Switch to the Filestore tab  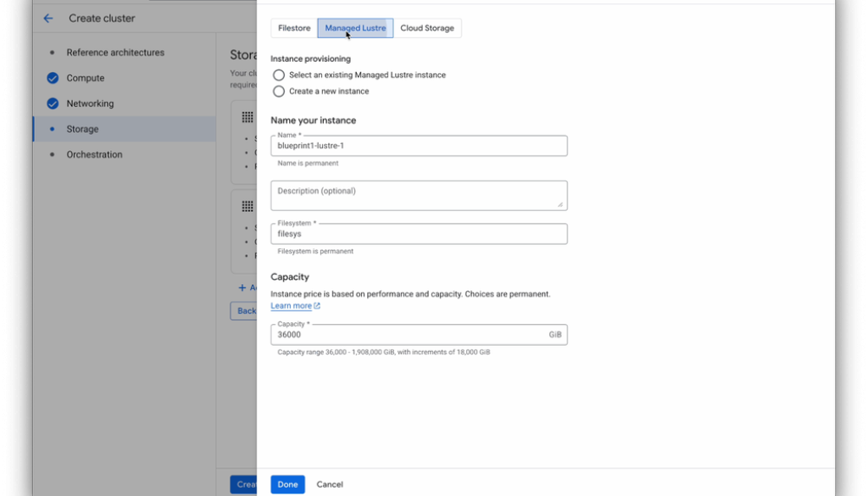pos(294,28)
